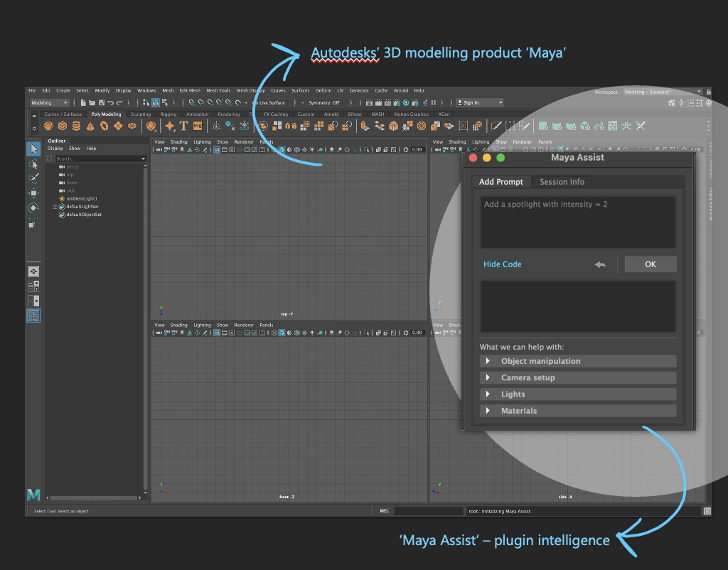Toggle select by component type mode

(x=165, y=102)
